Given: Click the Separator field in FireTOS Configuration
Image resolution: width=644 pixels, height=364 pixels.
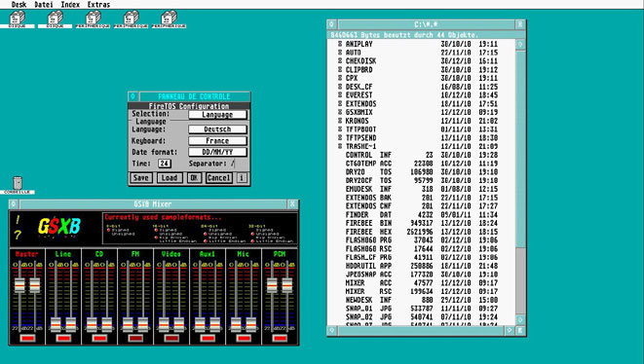Looking at the screenshot, I should coord(233,164).
